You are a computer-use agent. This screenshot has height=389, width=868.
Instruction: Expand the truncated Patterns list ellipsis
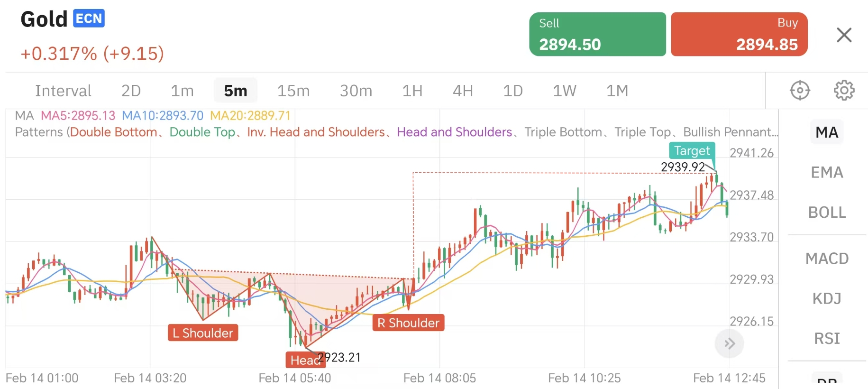click(775, 132)
